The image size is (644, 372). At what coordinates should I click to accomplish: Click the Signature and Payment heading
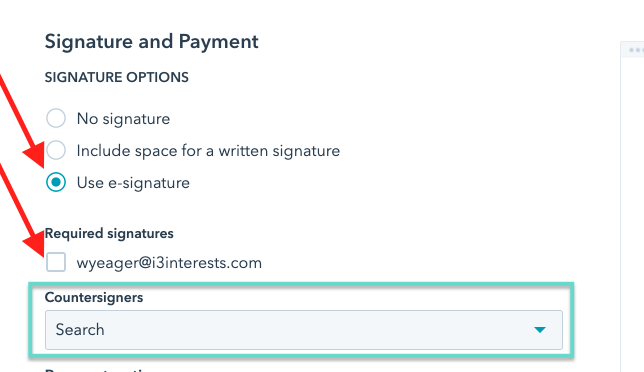(152, 42)
